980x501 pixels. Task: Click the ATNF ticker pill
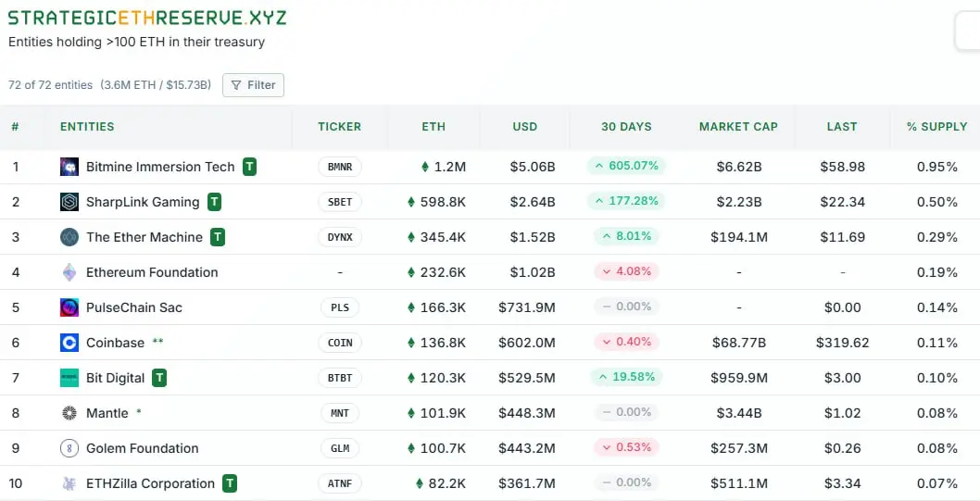point(340,483)
